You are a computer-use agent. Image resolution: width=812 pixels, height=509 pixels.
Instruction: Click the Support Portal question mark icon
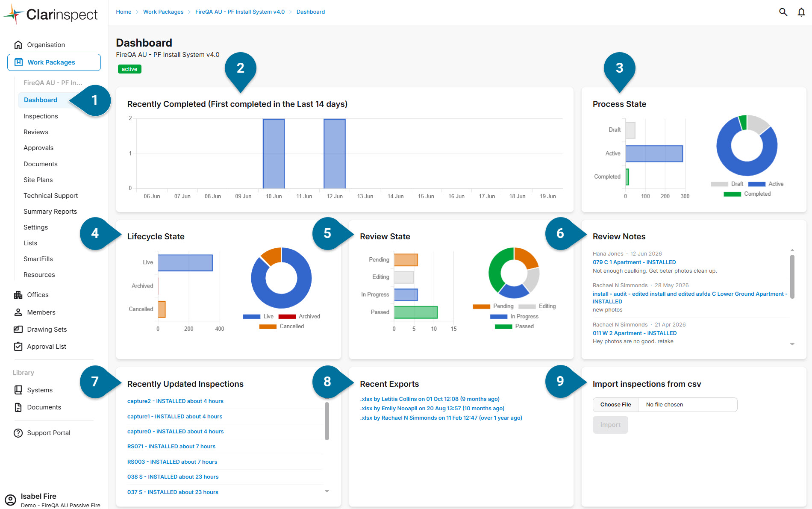(18, 433)
